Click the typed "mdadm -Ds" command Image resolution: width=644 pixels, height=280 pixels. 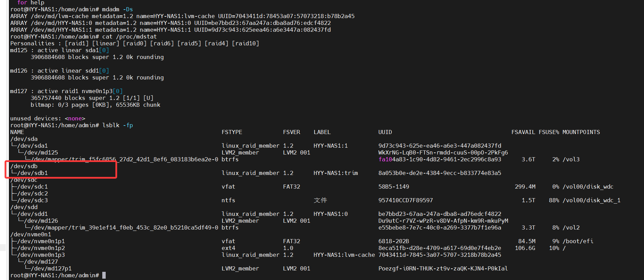click(x=117, y=9)
